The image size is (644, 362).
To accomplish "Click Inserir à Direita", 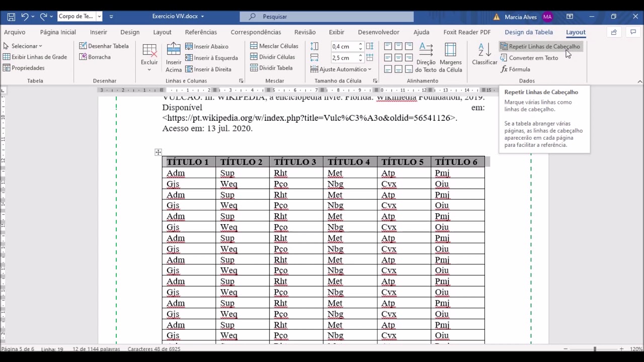I will coord(208,69).
